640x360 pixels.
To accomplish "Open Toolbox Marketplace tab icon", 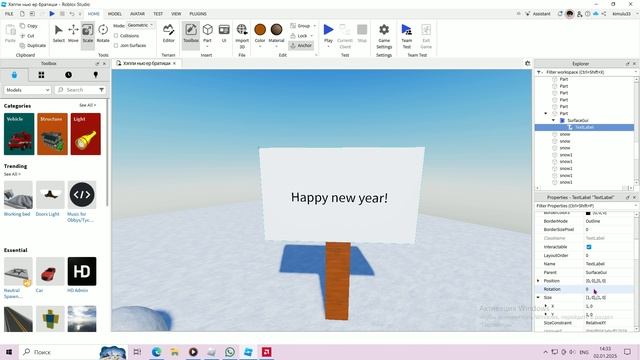I will (14, 75).
